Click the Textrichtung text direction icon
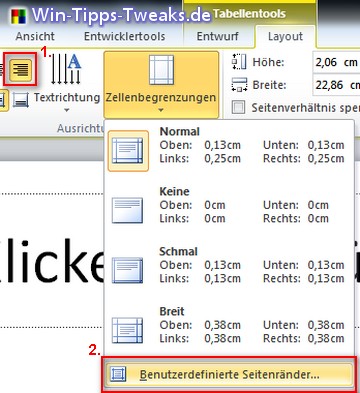360x393 pixels. (66, 69)
